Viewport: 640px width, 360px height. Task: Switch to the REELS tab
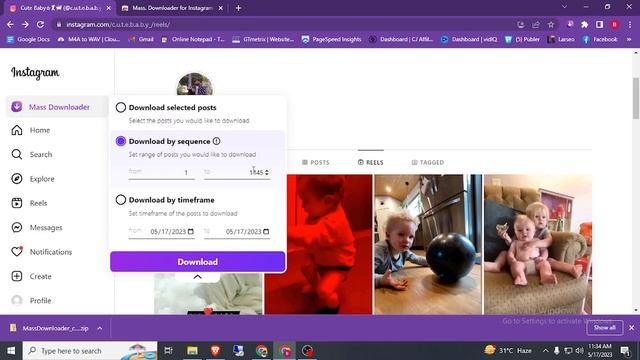click(371, 162)
